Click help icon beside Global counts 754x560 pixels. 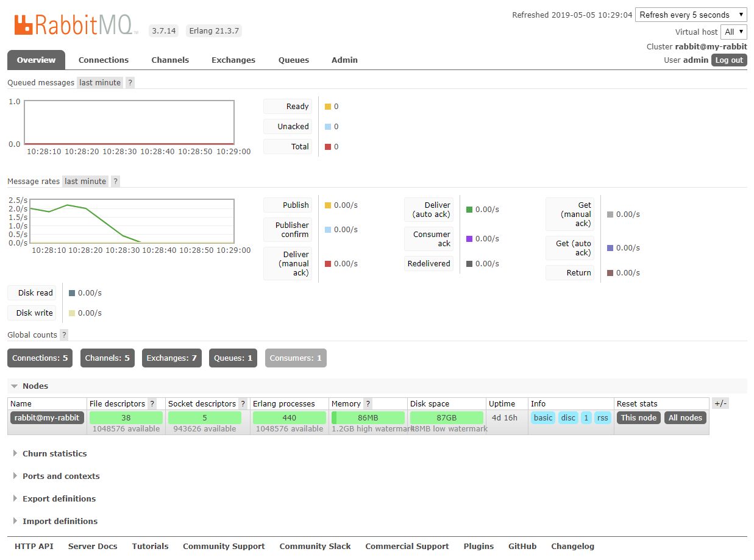pos(64,335)
